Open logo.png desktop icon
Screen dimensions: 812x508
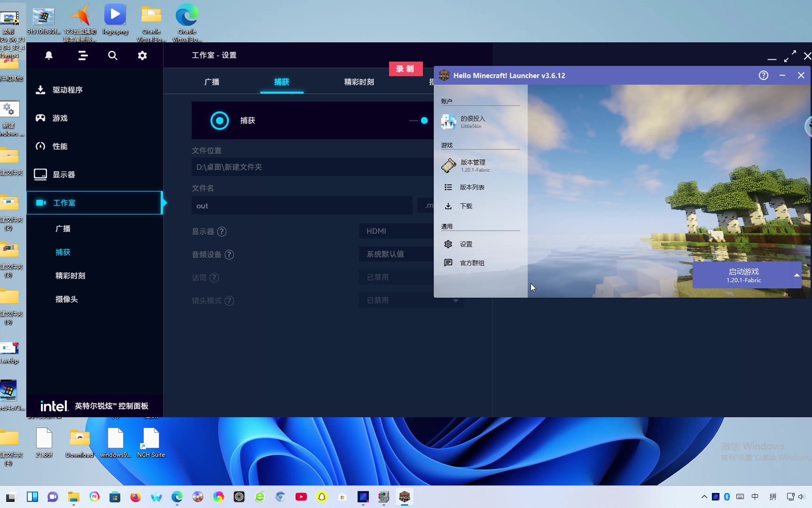(115, 19)
